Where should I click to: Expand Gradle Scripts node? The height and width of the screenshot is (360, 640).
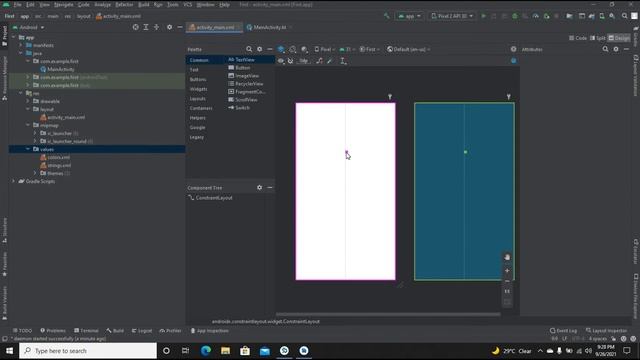click(13, 181)
